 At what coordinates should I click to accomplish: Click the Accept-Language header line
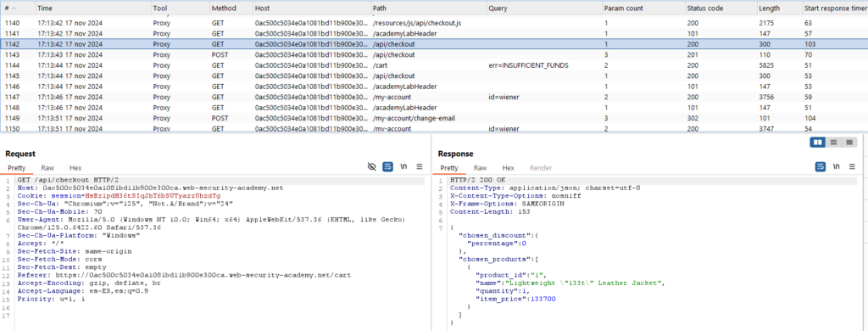[83, 290]
